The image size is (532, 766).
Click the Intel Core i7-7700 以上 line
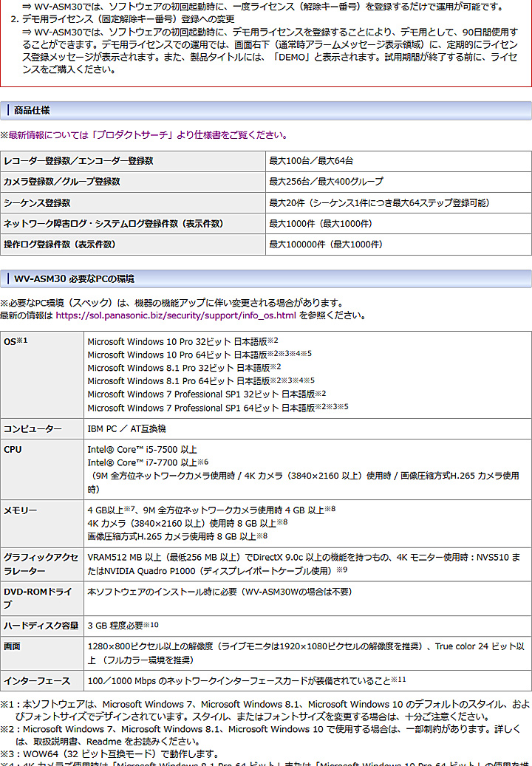[x=148, y=462]
